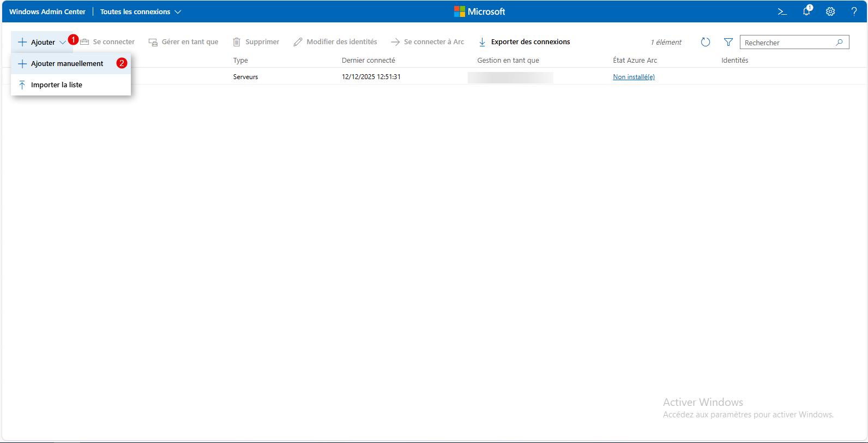Select Ajouter manuellement from the menu
This screenshot has height=443, width=868.
67,63
